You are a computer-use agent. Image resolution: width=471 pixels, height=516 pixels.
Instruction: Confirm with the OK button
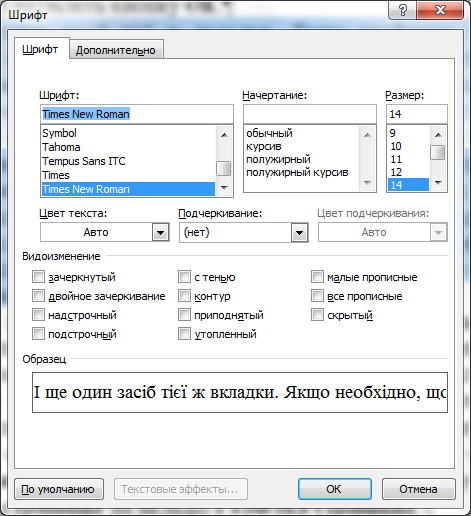[335, 489]
